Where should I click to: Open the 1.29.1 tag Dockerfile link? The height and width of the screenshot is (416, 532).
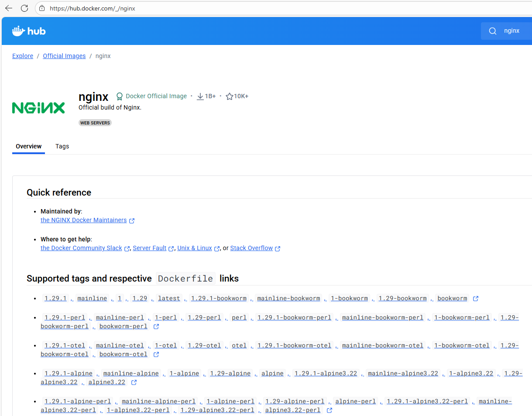click(x=55, y=298)
